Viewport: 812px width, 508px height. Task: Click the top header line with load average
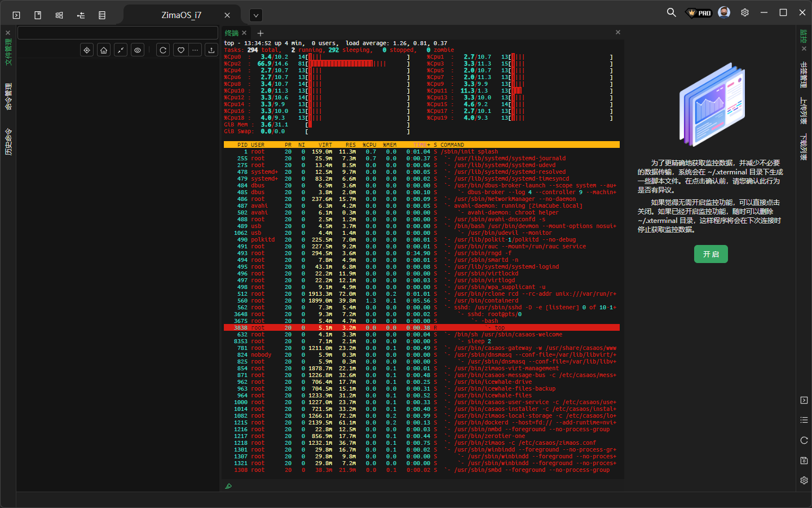(x=336, y=43)
